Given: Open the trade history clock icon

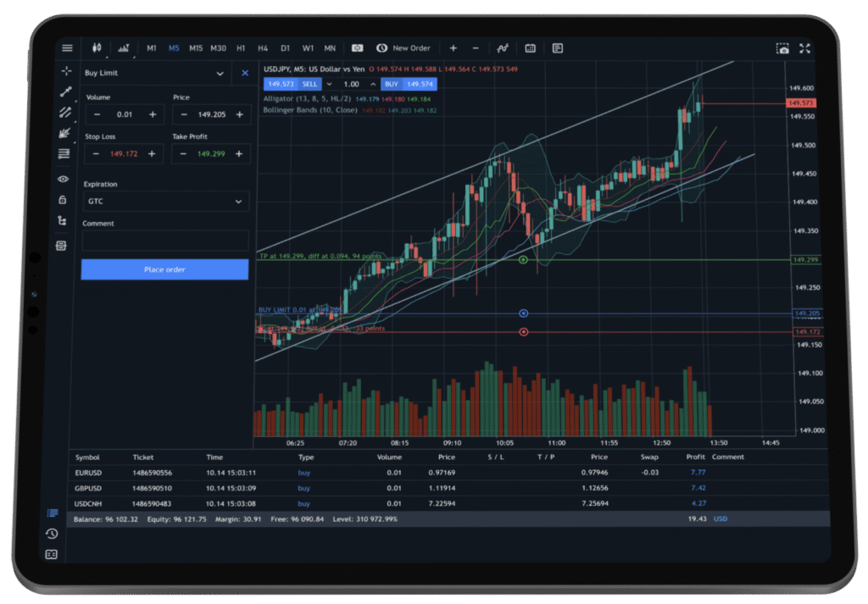Looking at the screenshot, I should tap(51, 534).
